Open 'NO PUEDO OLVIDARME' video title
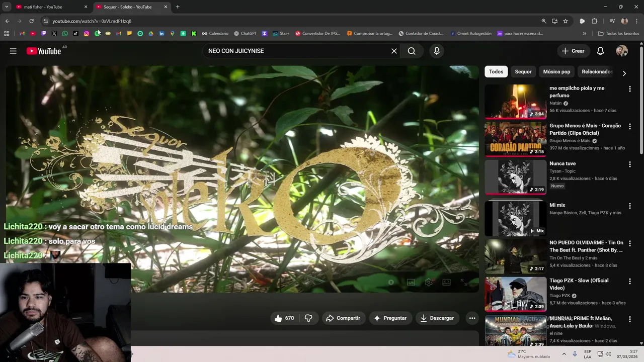644x362 pixels. pyautogui.click(x=586, y=246)
